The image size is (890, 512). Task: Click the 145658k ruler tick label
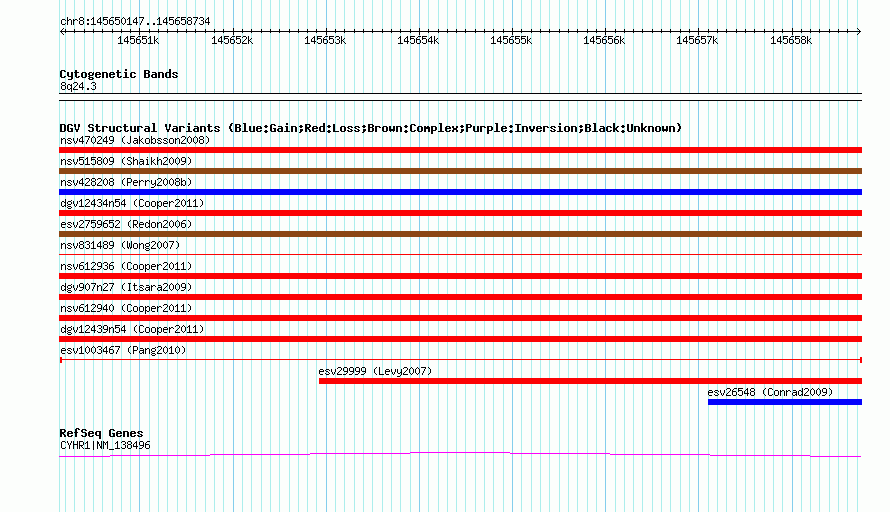[791, 41]
